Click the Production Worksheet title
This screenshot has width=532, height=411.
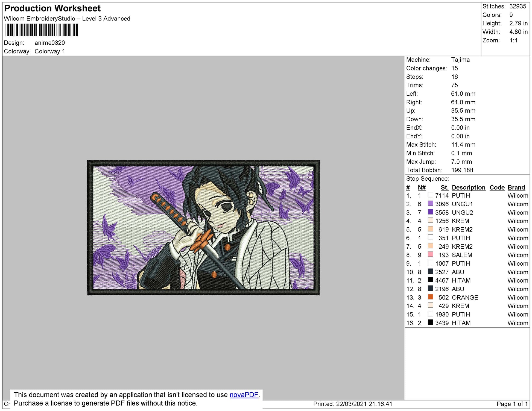pyautogui.click(x=52, y=8)
